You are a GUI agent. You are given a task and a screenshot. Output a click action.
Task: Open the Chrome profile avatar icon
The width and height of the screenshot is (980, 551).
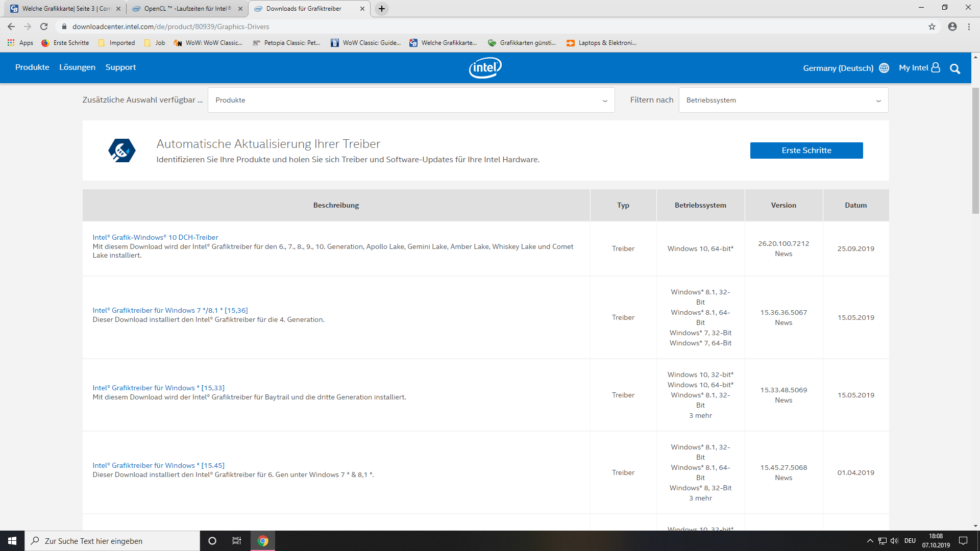coord(952,27)
